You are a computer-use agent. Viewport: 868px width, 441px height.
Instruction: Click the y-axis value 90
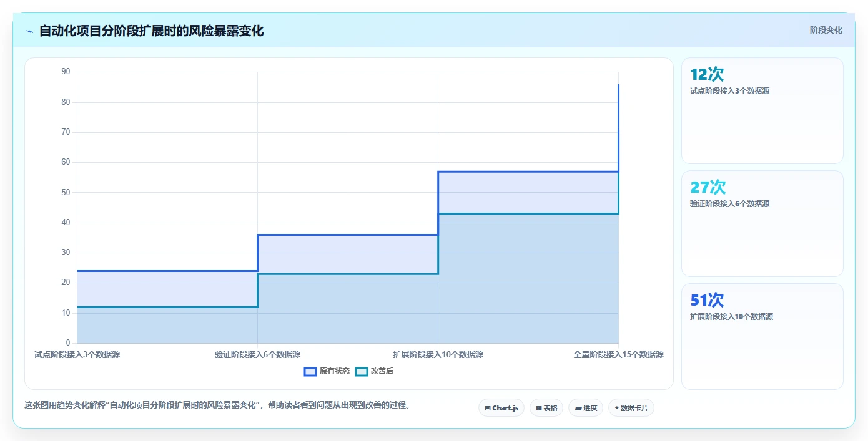[x=66, y=72]
